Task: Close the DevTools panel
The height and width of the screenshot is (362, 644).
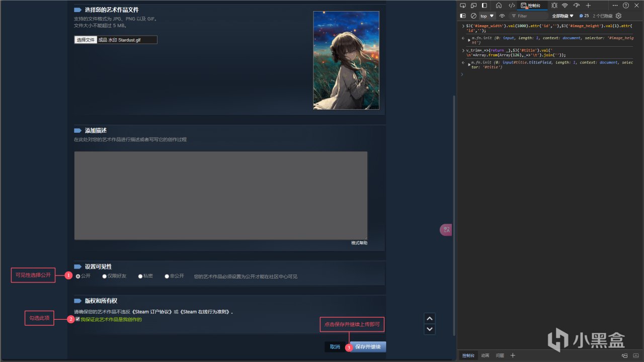Action: [637, 6]
